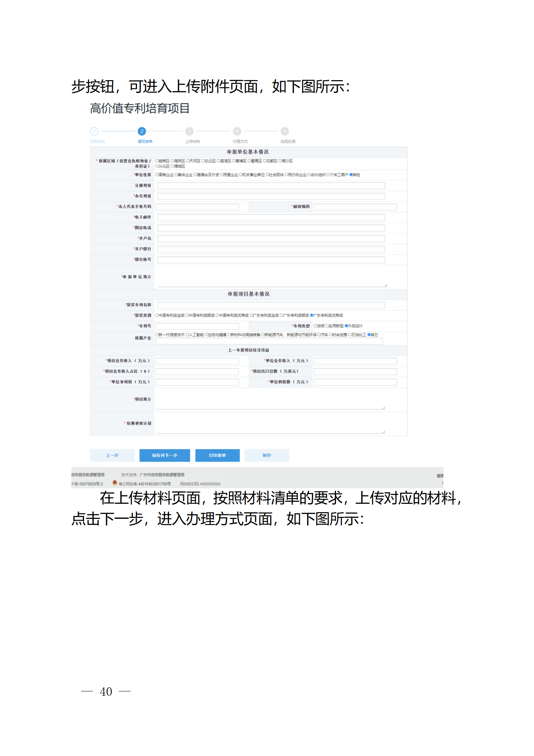This screenshot has width=534, height=756.
Task: Choose 发明 patent type
Action: [x=316, y=326]
